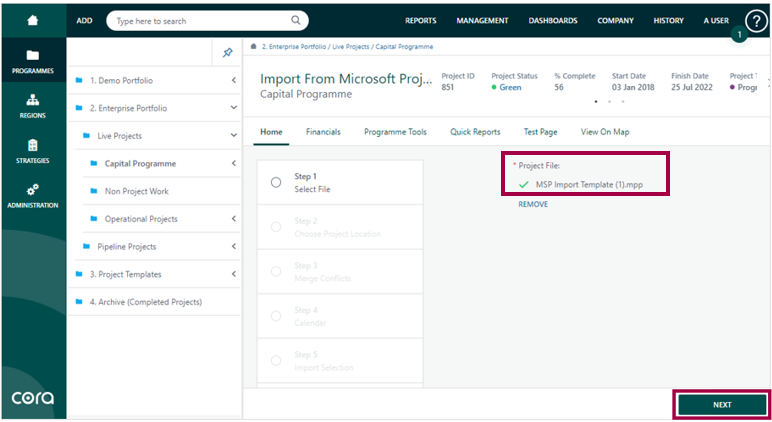Open notification badge showing 1
This screenshot has width=772, height=422.
(739, 34)
